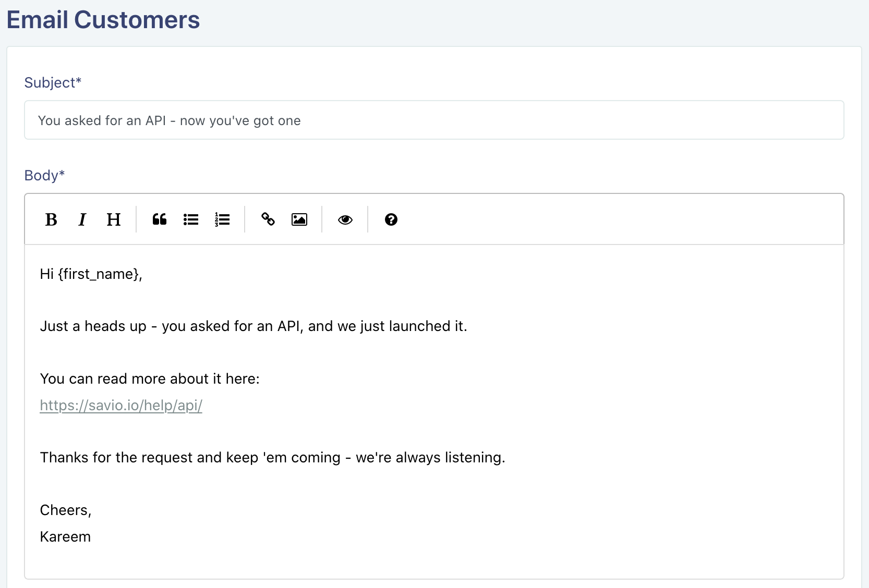The height and width of the screenshot is (588, 869).
Task: Open the savio.io/help/api link
Action: (121, 405)
